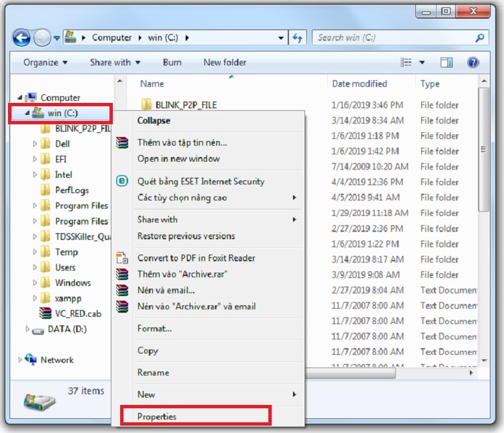Image resolution: width=504 pixels, height=433 pixels.
Task: Click the DATA (D:) drive icon
Action: point(38,330)
